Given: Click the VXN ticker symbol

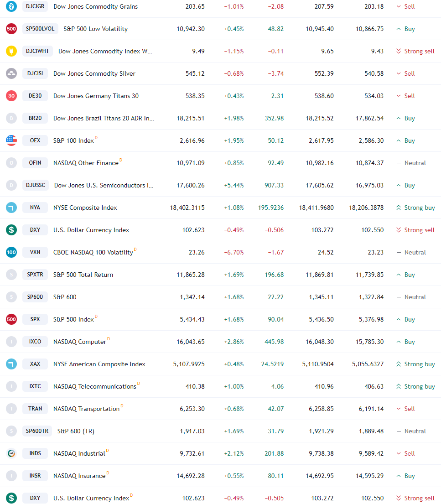Looking at the screenshot, I should tap(35, 252).
